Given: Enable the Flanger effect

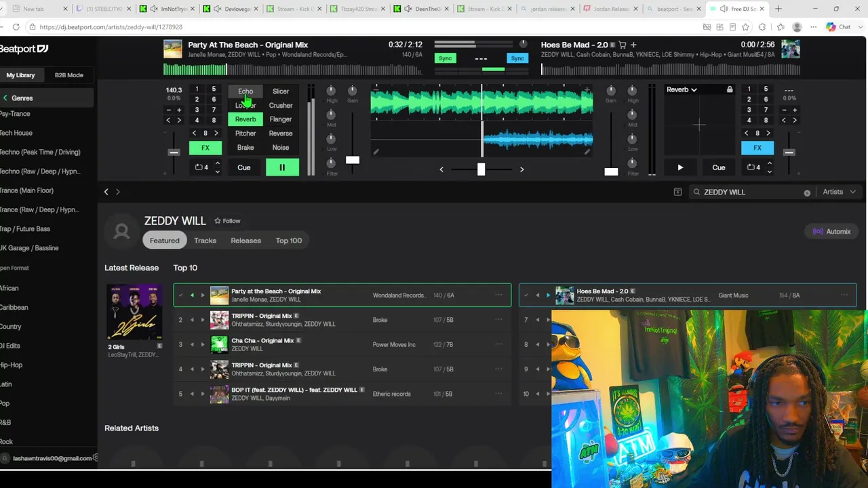Looking at the screenshot, I should (281, 119).
